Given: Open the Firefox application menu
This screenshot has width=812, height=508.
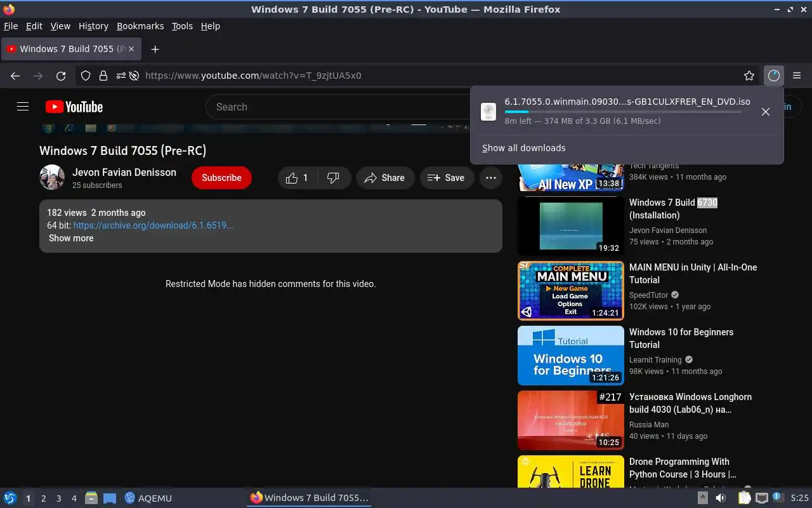Looking at the screenshot, I should 797,76.
